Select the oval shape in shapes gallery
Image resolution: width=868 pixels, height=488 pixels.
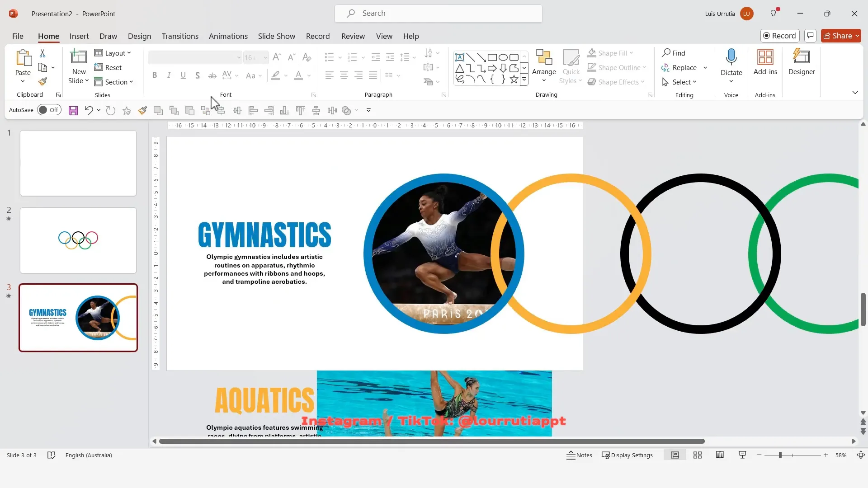tap(503, 57)
